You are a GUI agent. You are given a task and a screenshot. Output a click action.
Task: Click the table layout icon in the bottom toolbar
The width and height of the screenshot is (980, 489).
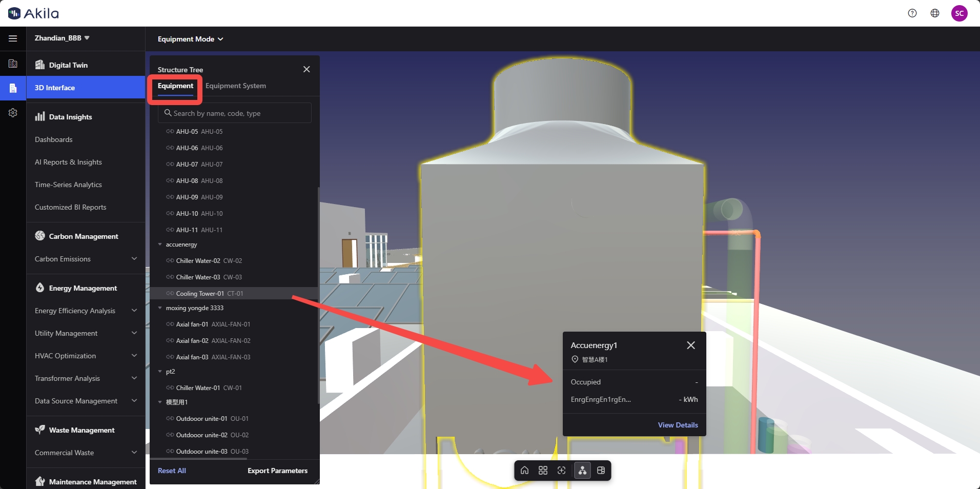tap(601, 471)
